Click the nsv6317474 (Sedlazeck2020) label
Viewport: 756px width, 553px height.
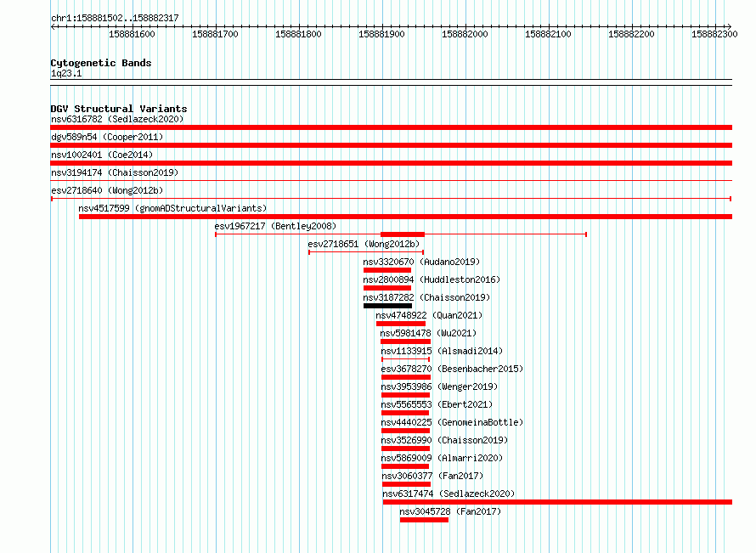pos(449,494)
